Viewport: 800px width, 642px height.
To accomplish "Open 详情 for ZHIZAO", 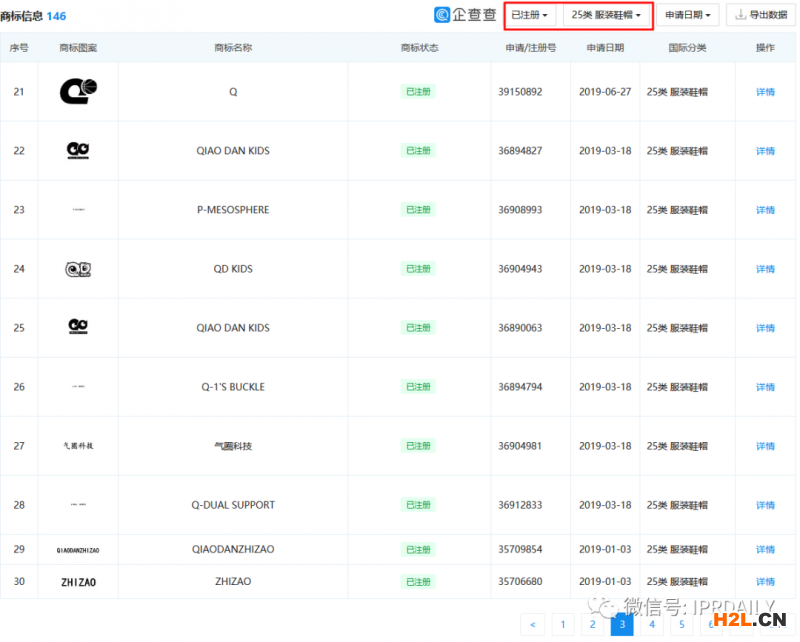I will tap(765, 582).
